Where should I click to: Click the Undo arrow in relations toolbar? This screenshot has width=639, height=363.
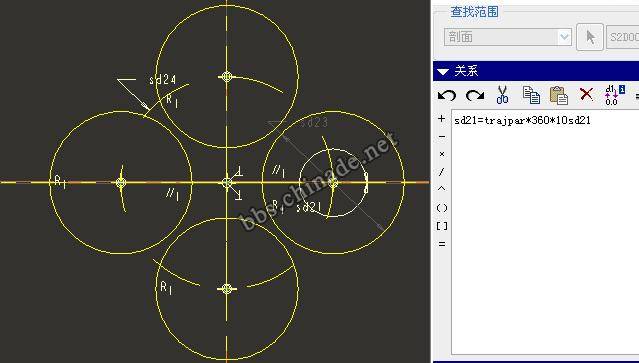pyautogui.click(x=447, y=95)
